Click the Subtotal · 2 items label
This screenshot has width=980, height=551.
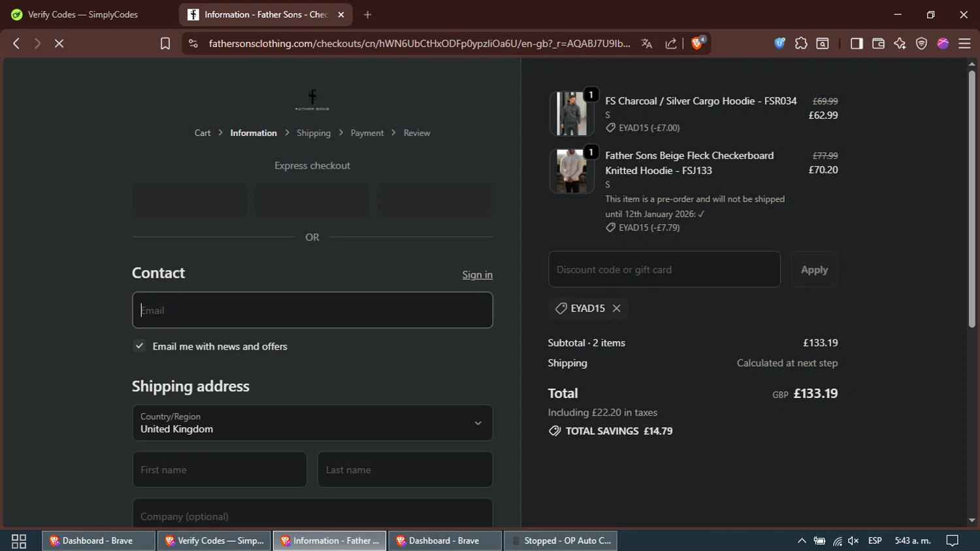tap(587, 342)
